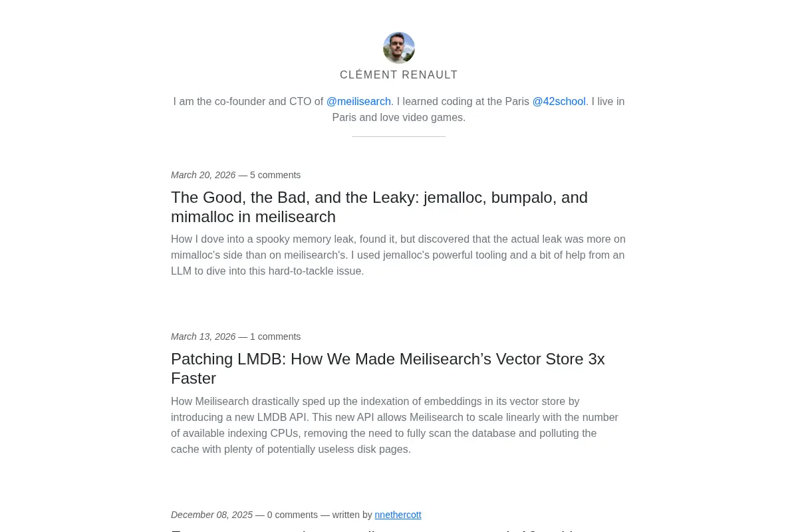Click the March 20, 2026 post date

(x=203, y=175)
